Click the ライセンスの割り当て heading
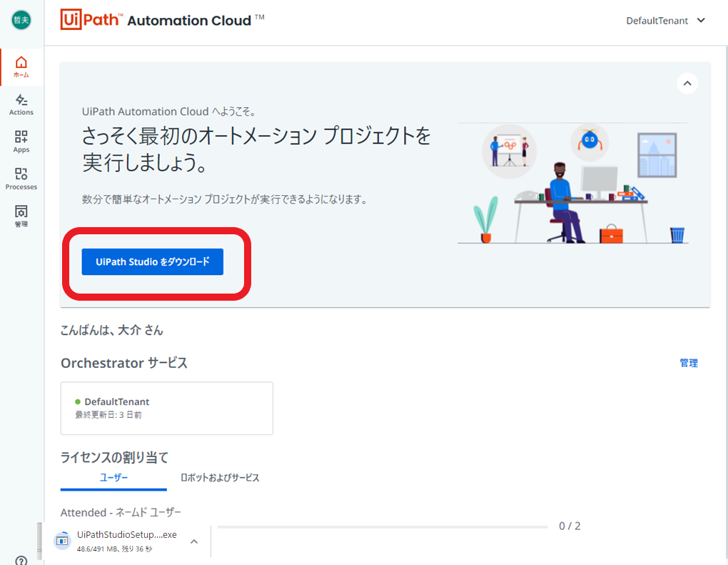728x565 pixels. point(114,458)
